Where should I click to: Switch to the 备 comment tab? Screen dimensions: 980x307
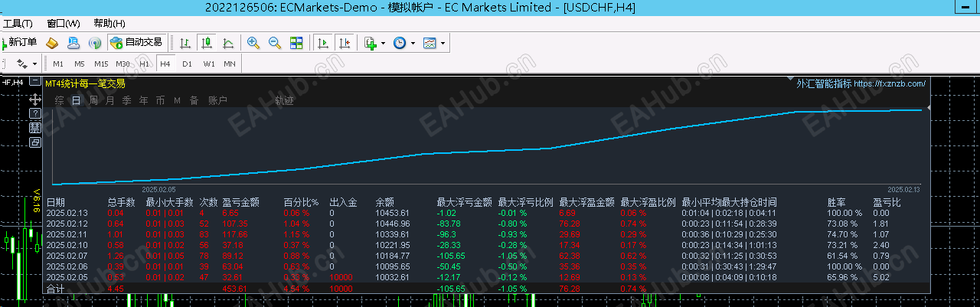coord(194,100)
